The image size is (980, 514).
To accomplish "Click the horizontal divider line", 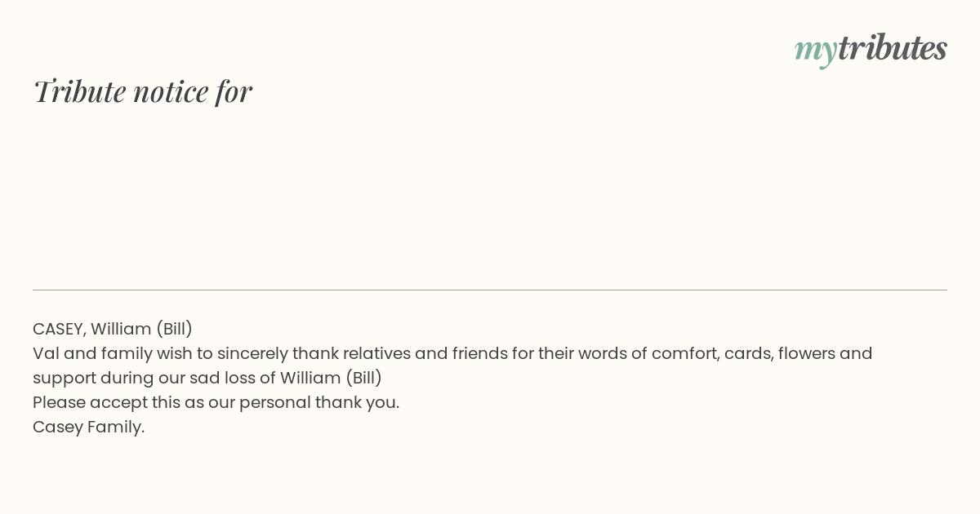I will (x=490, y=290).
